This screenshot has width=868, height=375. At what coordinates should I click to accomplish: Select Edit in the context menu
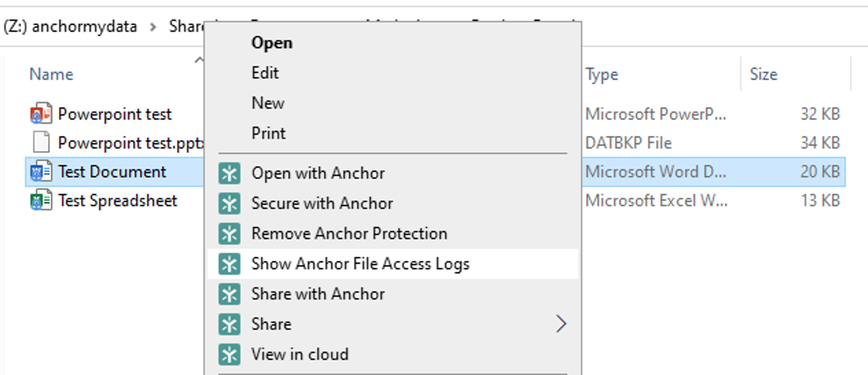pos(265,73)
